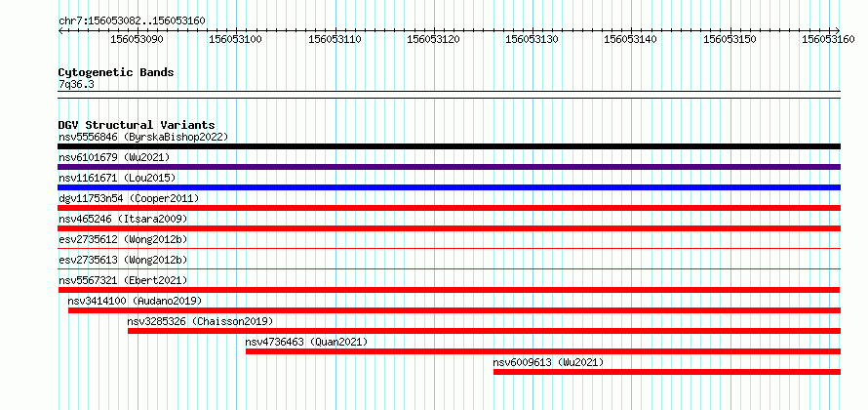Click ruler position 156053160
Image resolution: width=868 pixels, height=410 pixels.
point(829,39)
